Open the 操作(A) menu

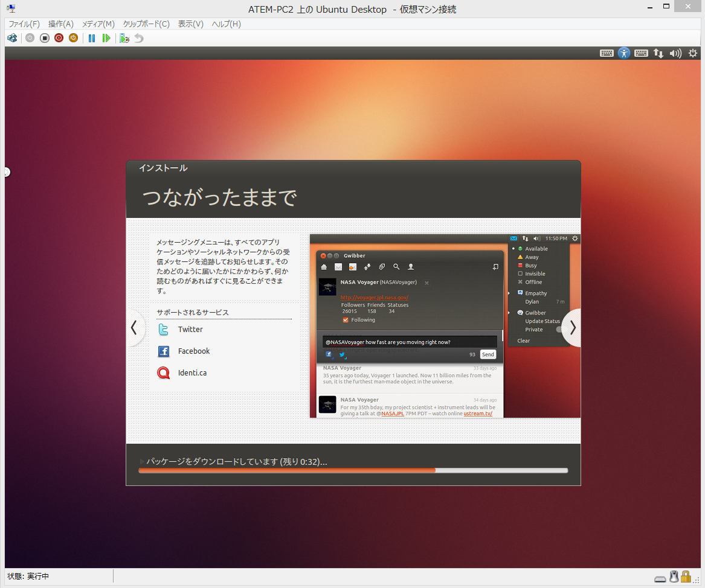[x=60, y=24]
